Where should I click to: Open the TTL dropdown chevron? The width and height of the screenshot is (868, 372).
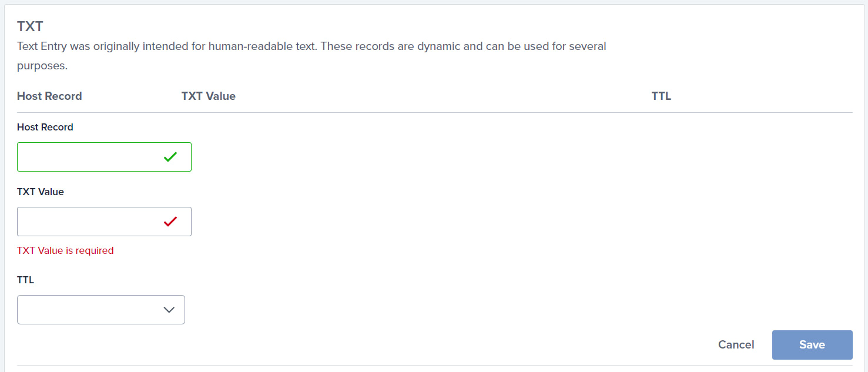click(x=170, y=309)
